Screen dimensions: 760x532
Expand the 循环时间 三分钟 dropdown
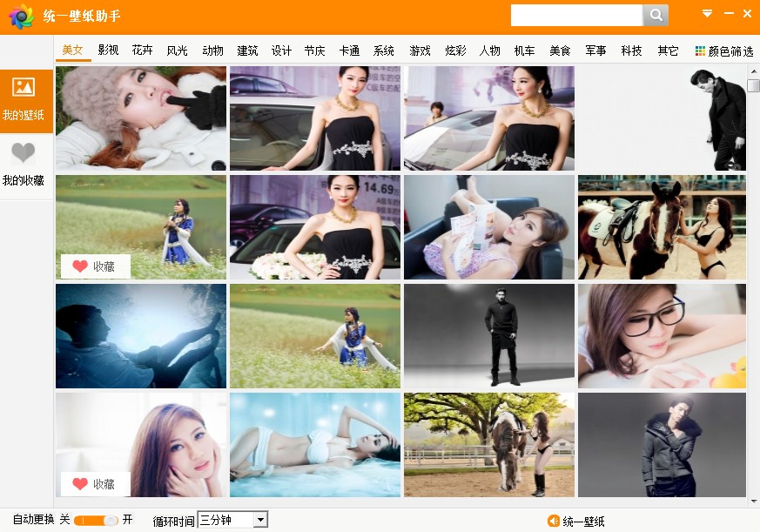260,520
